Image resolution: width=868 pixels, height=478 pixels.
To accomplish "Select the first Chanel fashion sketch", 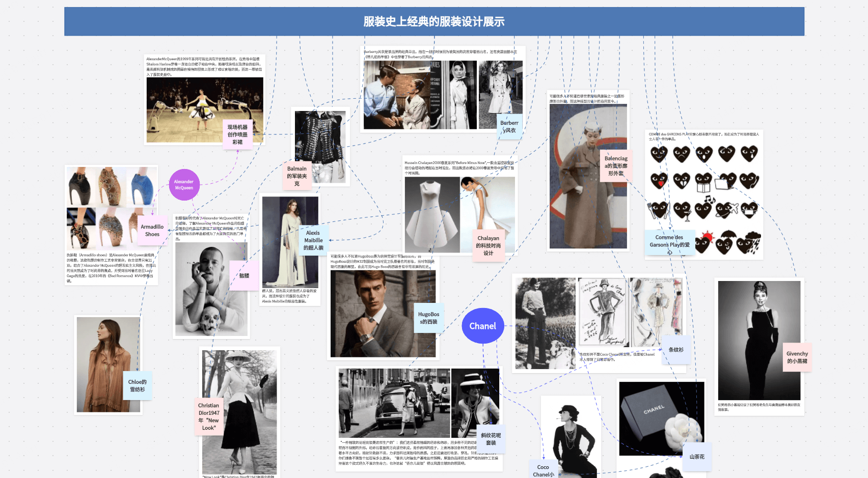I will pos(603,313).
